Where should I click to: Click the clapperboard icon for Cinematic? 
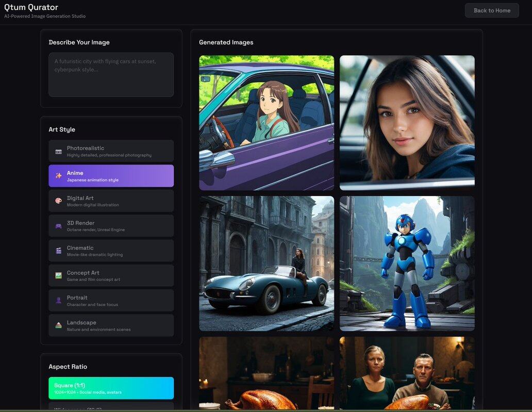[x=58, y=251]
